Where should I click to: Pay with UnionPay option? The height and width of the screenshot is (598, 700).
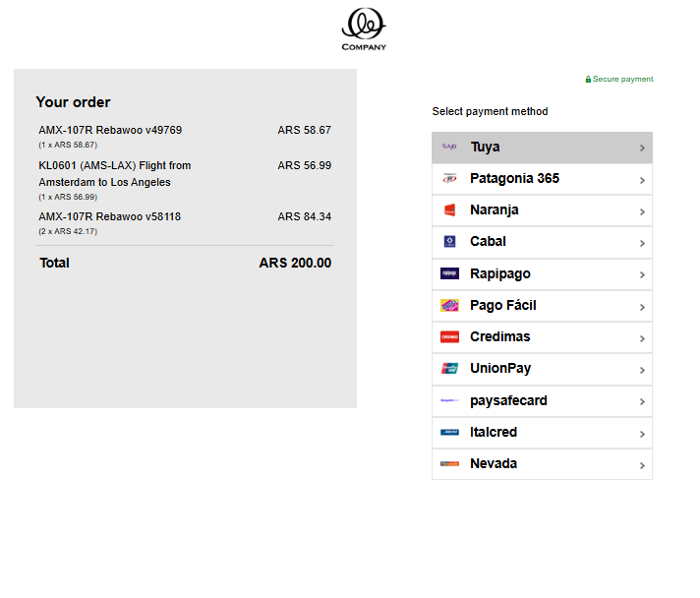pyautogui.click(x=542, y=369)
